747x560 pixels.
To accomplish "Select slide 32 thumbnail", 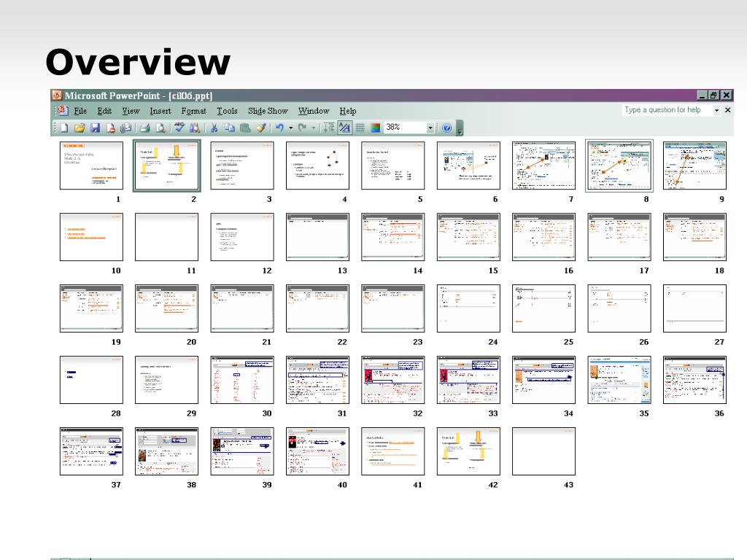I will tap(393, 380).
